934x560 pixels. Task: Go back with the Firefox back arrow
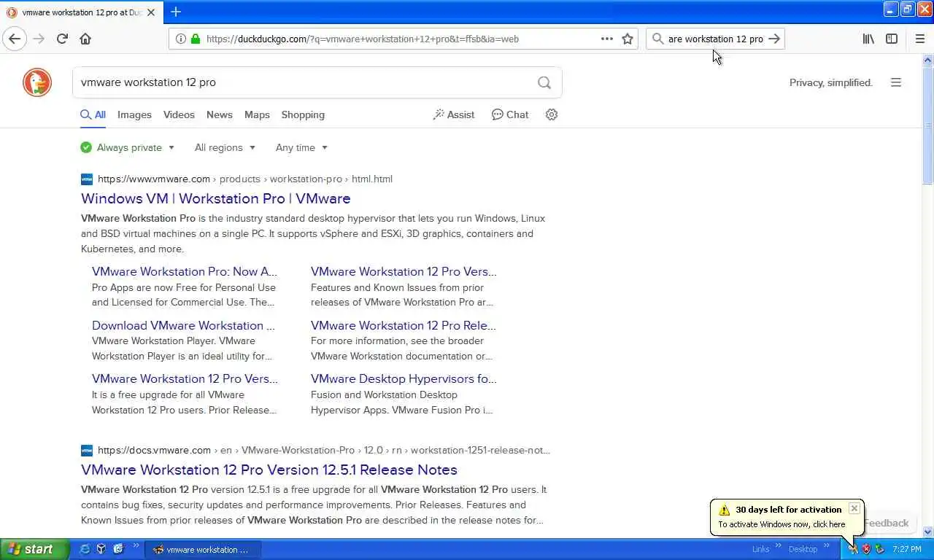click(15, 39)
